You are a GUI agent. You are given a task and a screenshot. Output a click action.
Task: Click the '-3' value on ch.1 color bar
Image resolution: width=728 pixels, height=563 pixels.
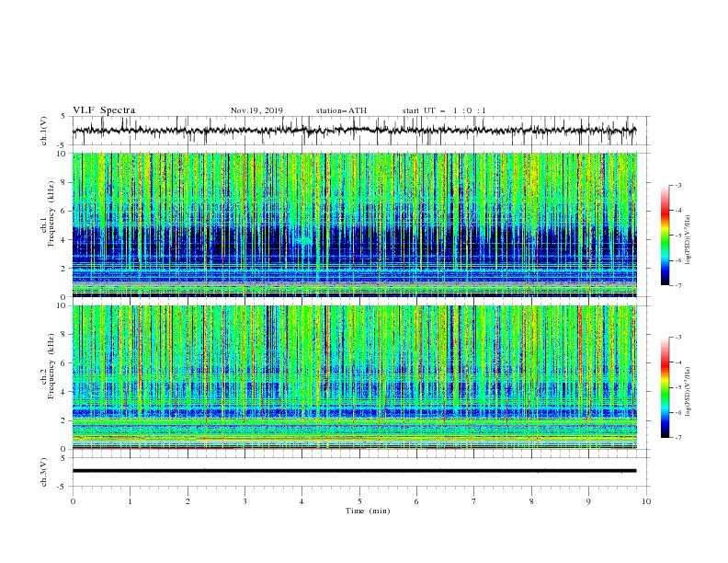point(677,185)
